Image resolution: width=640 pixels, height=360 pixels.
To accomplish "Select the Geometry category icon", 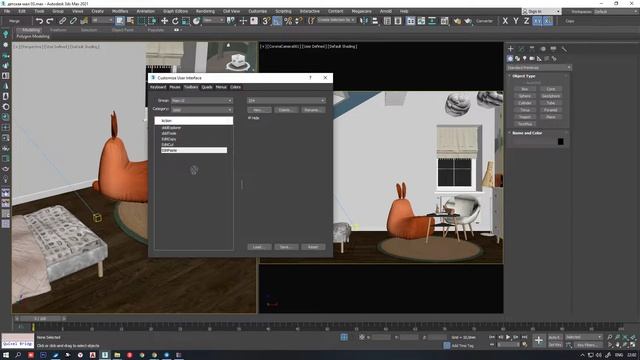I will 510,58.
